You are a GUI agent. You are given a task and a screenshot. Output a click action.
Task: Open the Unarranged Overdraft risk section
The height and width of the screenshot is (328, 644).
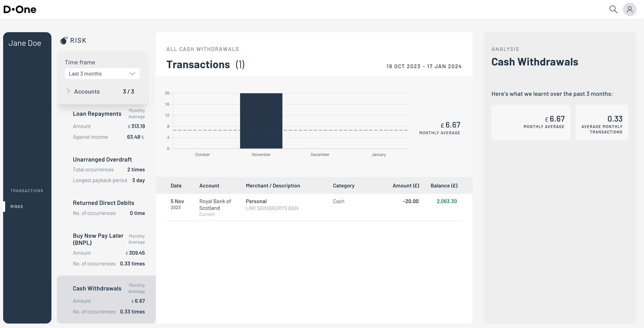(102, 160)
